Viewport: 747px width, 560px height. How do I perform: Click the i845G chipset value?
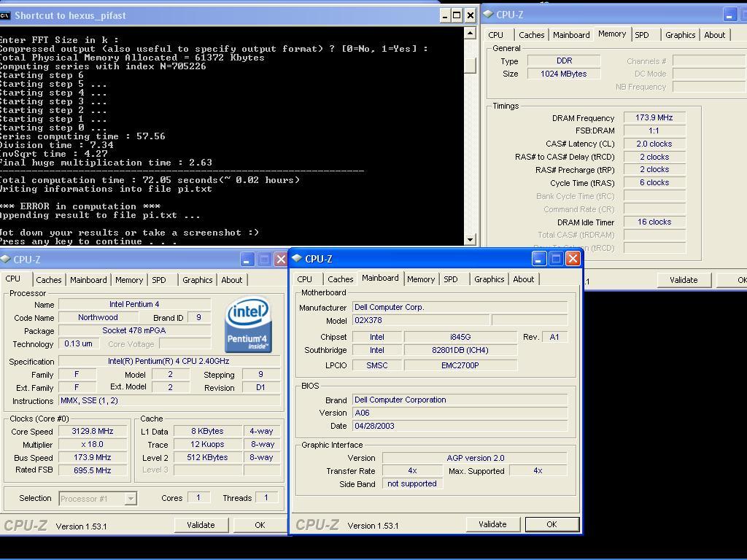click(x=460, y=337)
